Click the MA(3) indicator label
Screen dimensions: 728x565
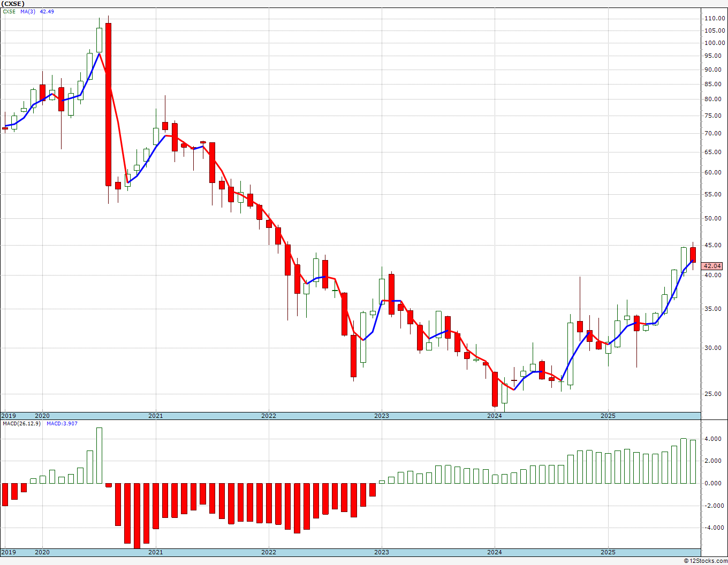[x=28, y=11]
